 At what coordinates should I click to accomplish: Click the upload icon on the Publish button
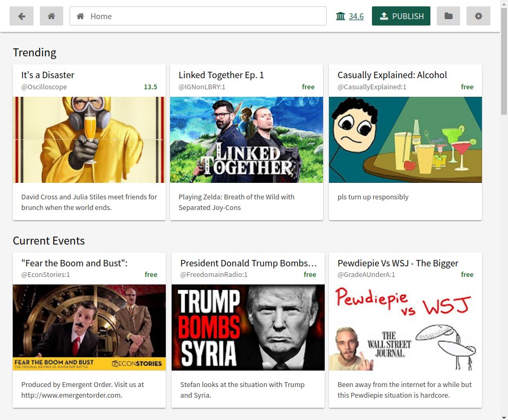coord(384,16)
